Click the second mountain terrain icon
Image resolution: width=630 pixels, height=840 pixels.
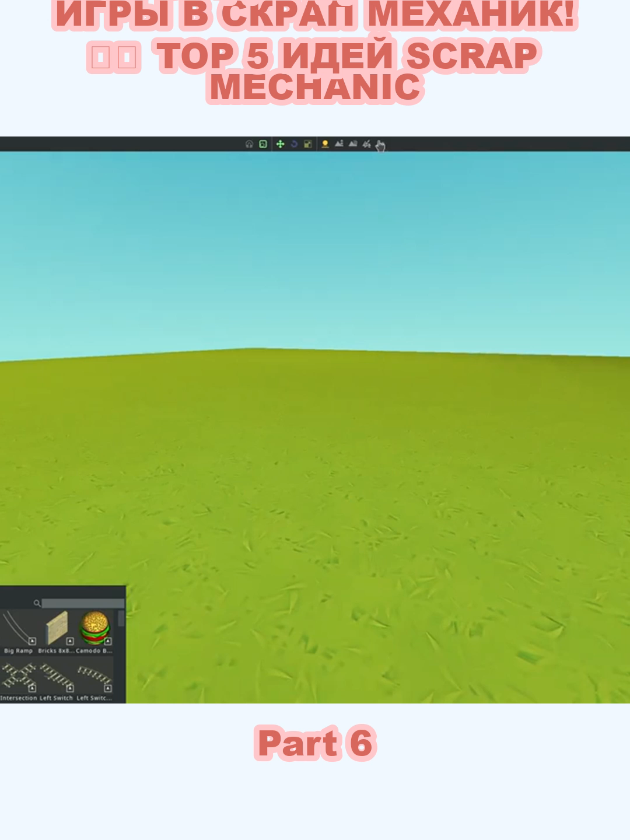coord(353,144)
